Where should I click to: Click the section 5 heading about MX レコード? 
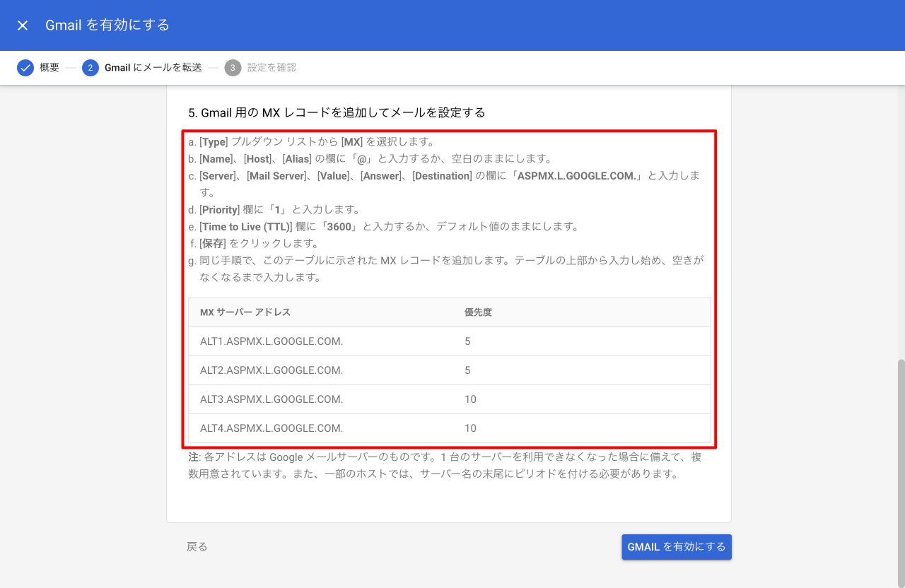click(337, 112)
